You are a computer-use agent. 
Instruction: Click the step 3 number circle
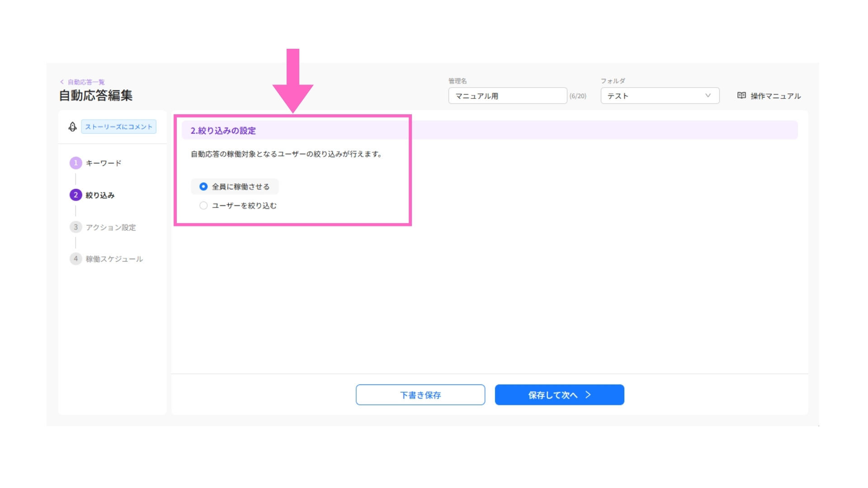[75, 227]
